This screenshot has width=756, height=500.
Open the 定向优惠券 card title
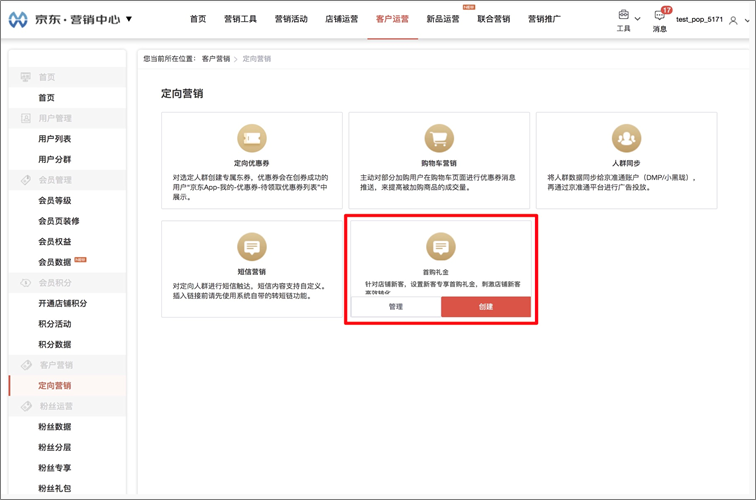coord(252,163)
